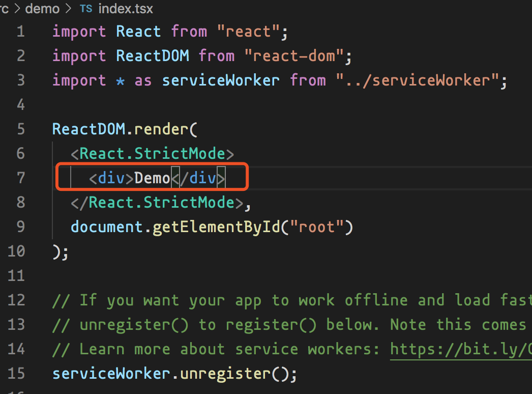Open the index.tsx breadcrumb item
Screen dimensions: 532x394
tap(125, 9)
